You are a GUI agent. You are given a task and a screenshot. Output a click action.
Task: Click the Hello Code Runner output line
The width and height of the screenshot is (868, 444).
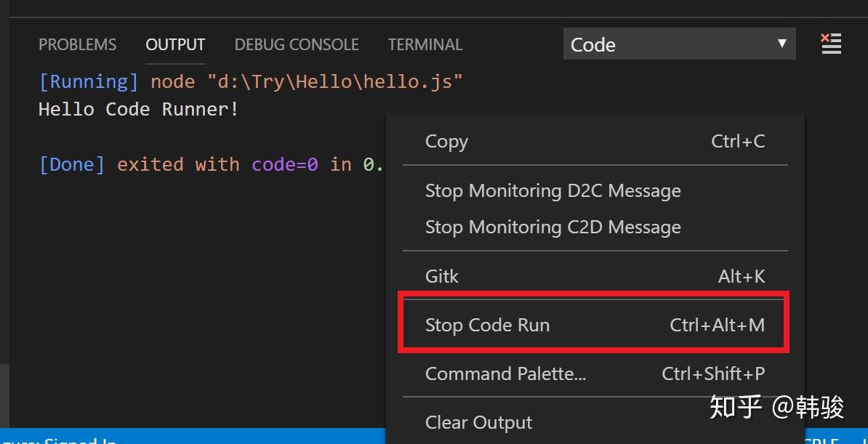138,109
